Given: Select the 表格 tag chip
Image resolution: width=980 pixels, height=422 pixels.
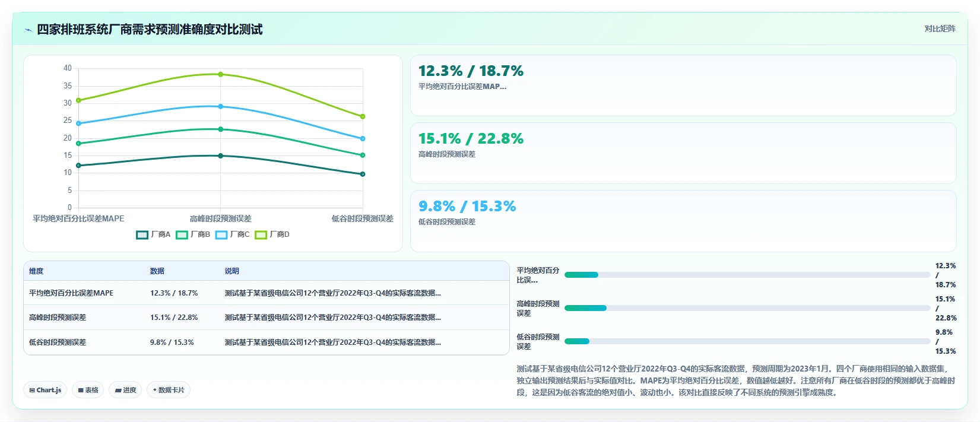Looking at the screenshot, I should click(88, 390).
